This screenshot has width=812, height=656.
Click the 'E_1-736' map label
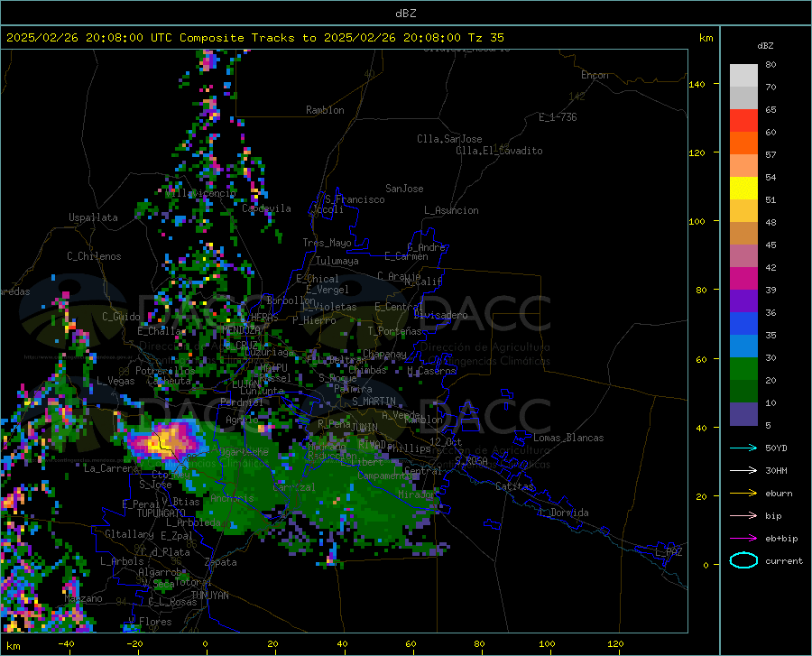coord(558,117)
